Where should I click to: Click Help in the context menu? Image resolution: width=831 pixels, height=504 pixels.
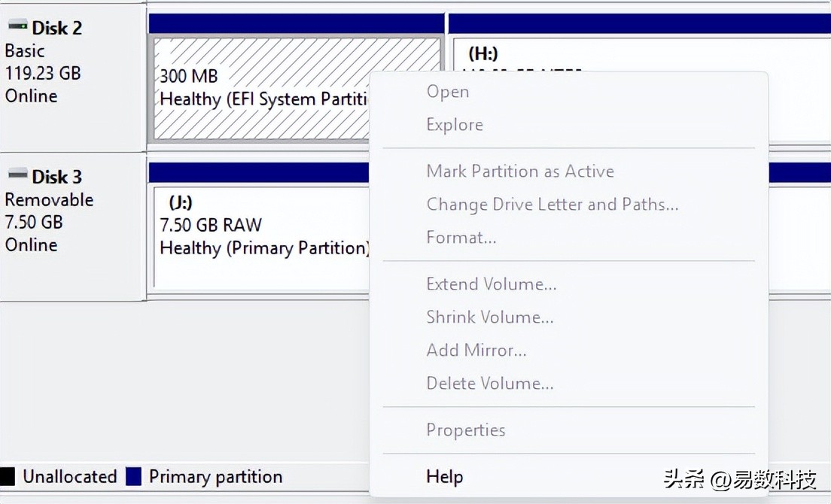pyautogui.click(x=444, y=476)
